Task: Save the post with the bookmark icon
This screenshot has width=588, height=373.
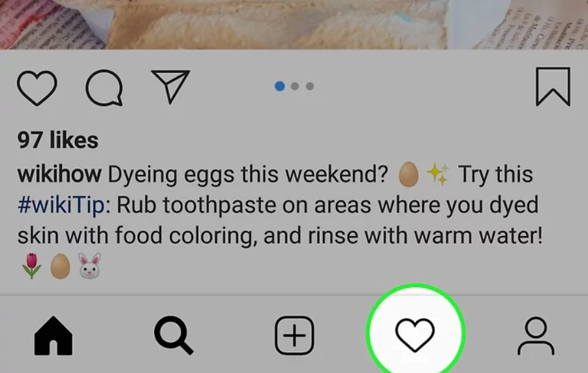Action: [553, 87]
